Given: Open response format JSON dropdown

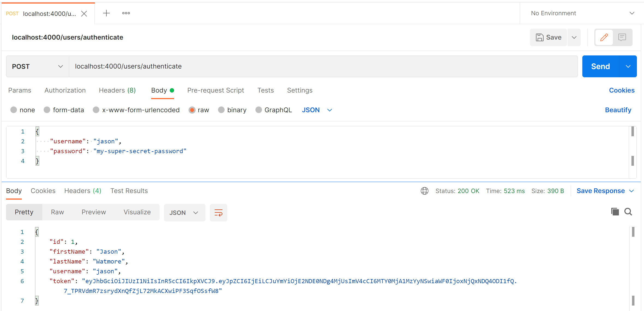Looking at the screenshot, I should point(184,212).
